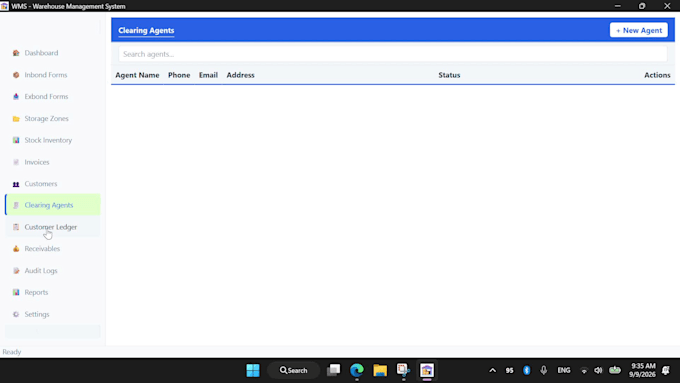Open Exbond Forms page

[x=52, y=96]
